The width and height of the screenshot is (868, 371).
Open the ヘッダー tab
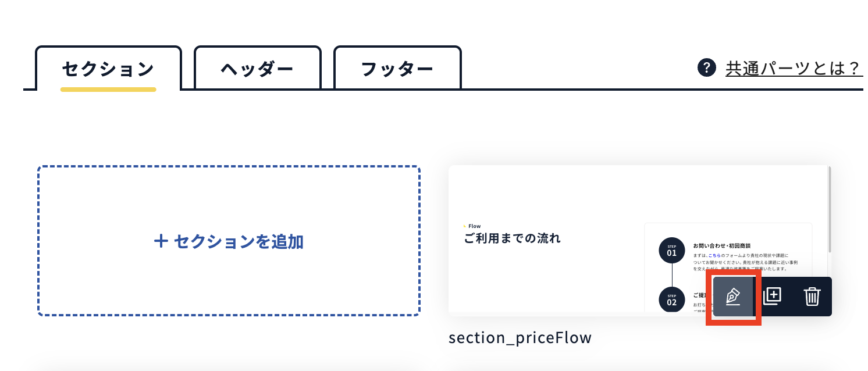(257, 69)
